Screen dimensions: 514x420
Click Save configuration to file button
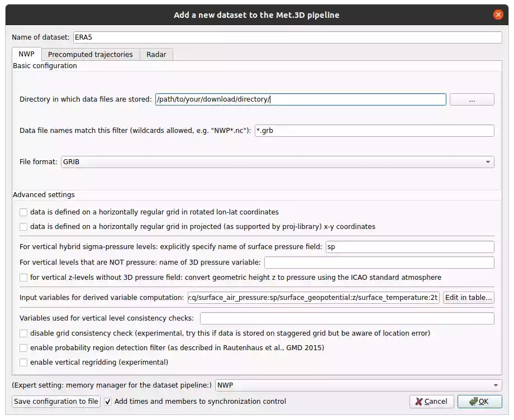tap(56, 402)
